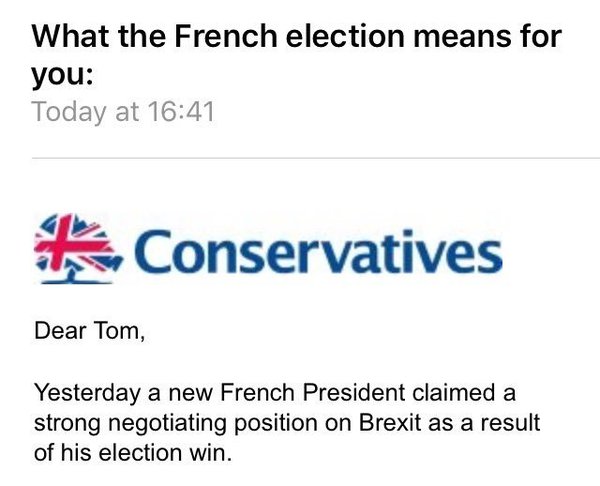Click the Conservatives Union Jack tree logo

78,246
